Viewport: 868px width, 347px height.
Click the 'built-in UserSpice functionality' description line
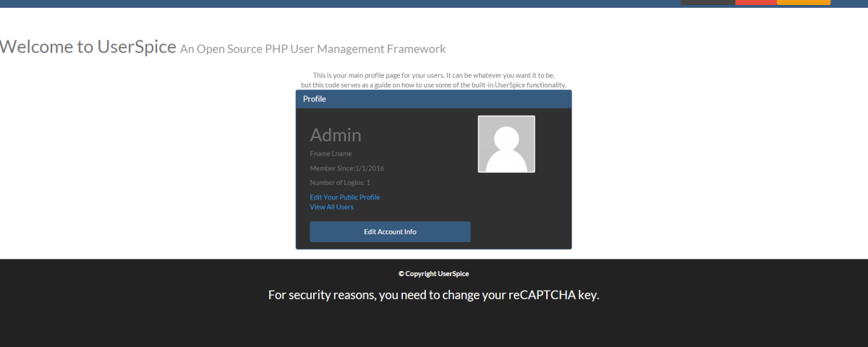[x=433, y=85]
